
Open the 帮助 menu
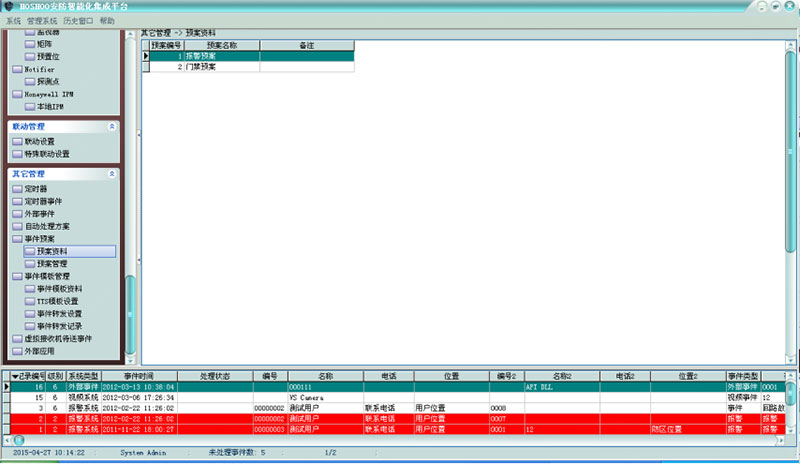[107, 20]
